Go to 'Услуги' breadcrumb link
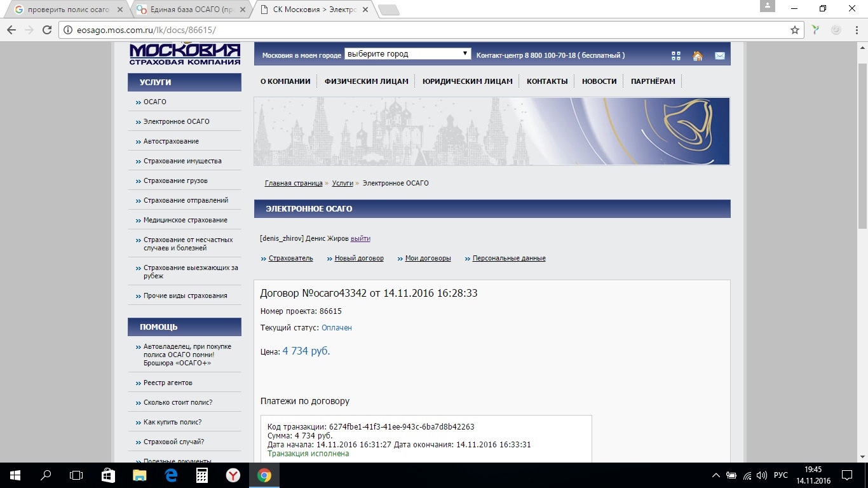Screen dimensions: 868x488 [342, 183]
